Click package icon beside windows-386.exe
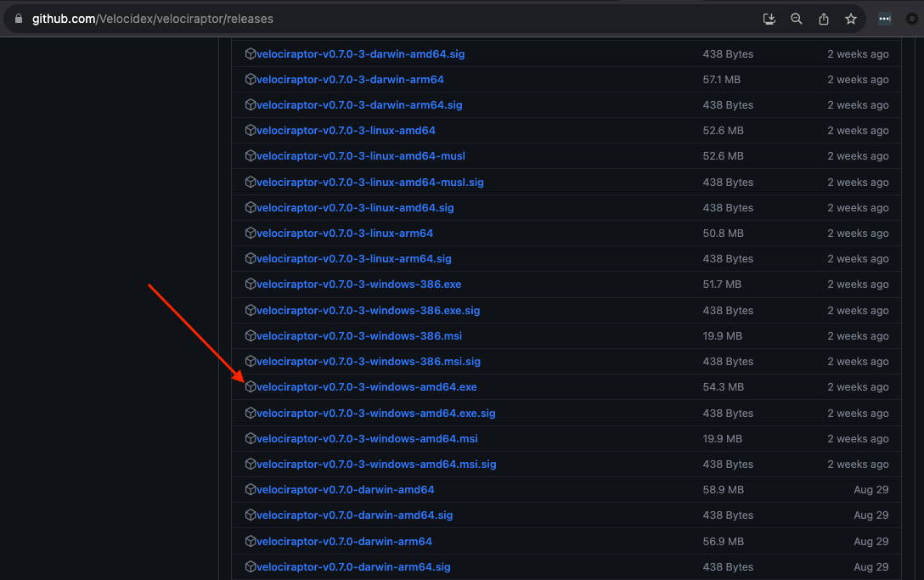This screenshot has width=924, height=580. coord(251,284)
